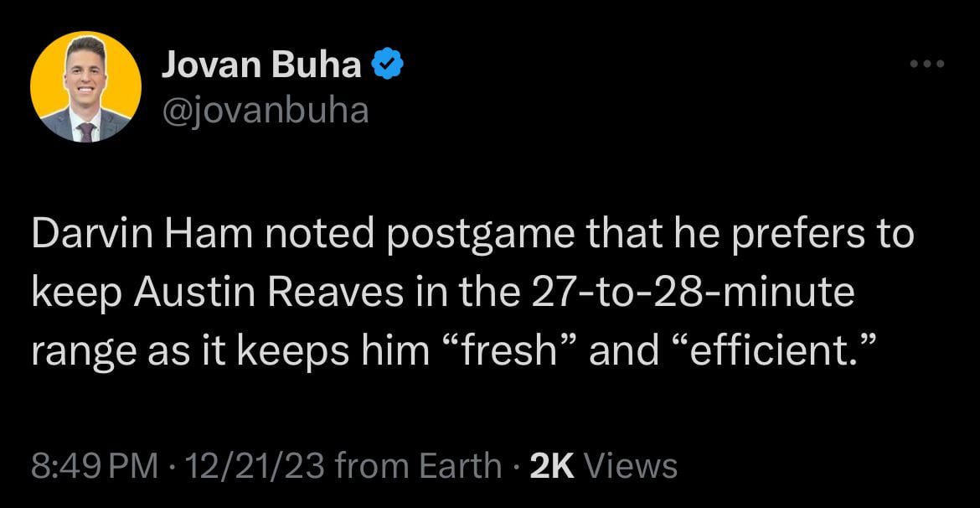Screen dimensions: 980x508
Task: Click the "Views" label
Action: tap(629, 465)
